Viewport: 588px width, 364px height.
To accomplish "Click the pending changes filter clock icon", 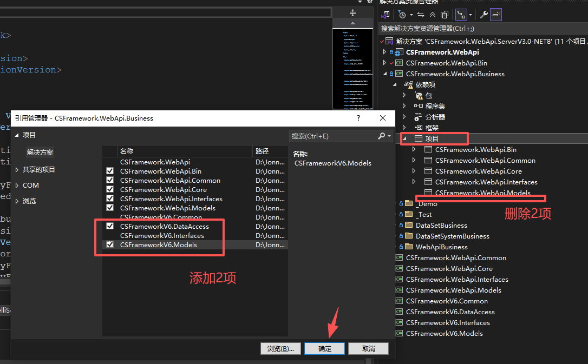I will (x=402, y=15).
